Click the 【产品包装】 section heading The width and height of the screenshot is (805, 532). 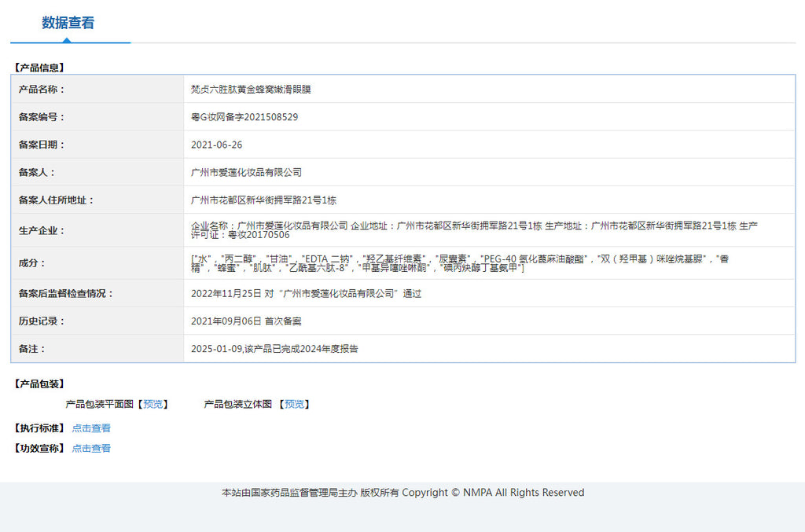[x=39, y=384]
